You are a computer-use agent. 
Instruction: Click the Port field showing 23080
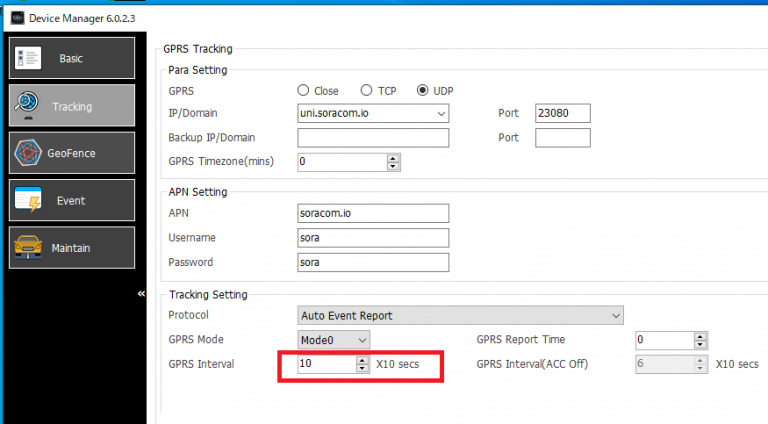(x=562, y=114)
